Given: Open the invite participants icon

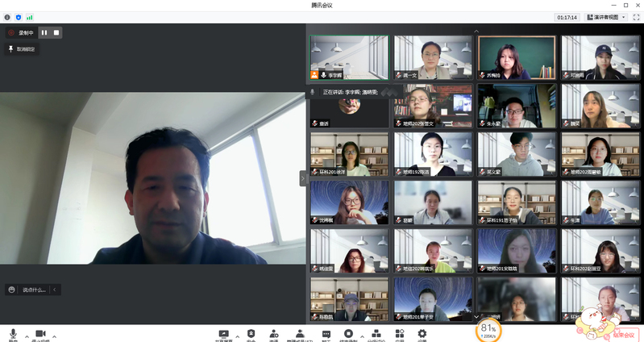Looking at the screenshot, I should click(x=273, y=334).
